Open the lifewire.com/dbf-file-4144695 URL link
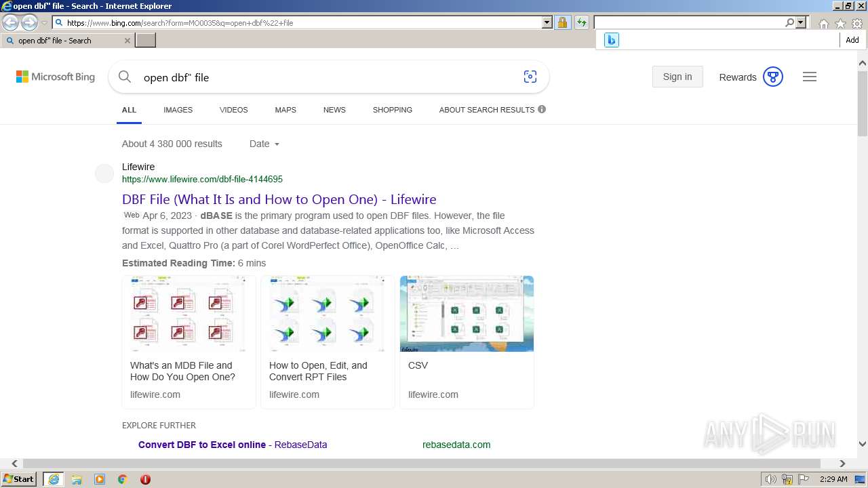The image size is (868, 488). pos(202,180)
